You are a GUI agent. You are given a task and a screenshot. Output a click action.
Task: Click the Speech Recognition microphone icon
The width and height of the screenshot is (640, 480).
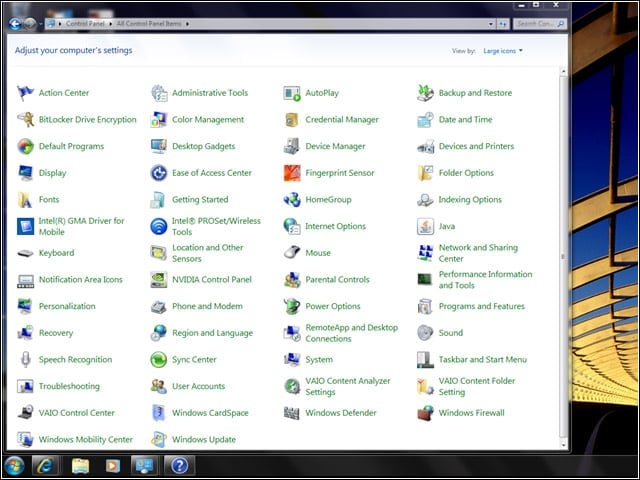coord(25,360)
